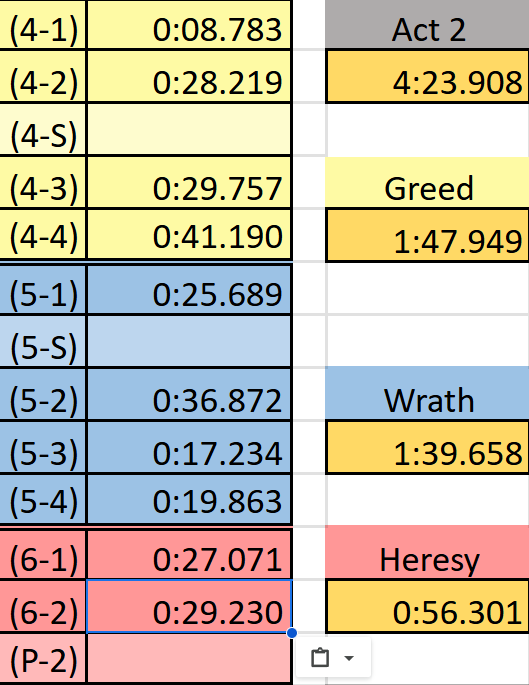Select the Act 2 header cell

click(x=427, y=24)
